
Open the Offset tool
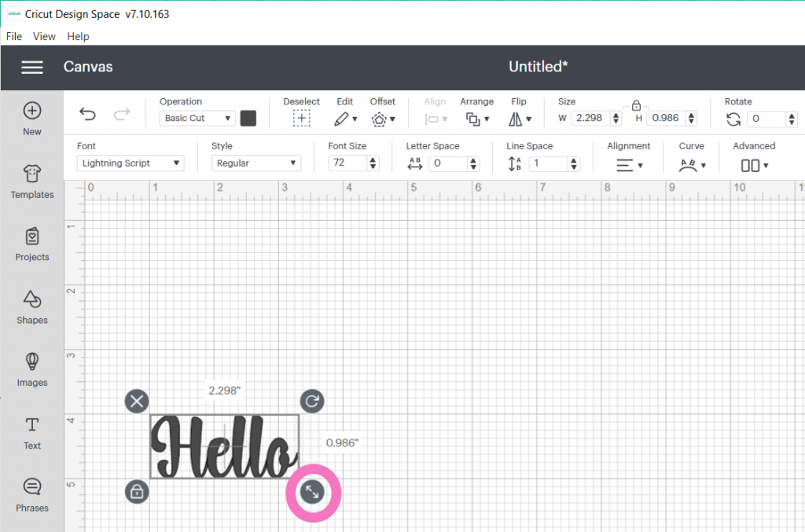[x=379, y=119]
